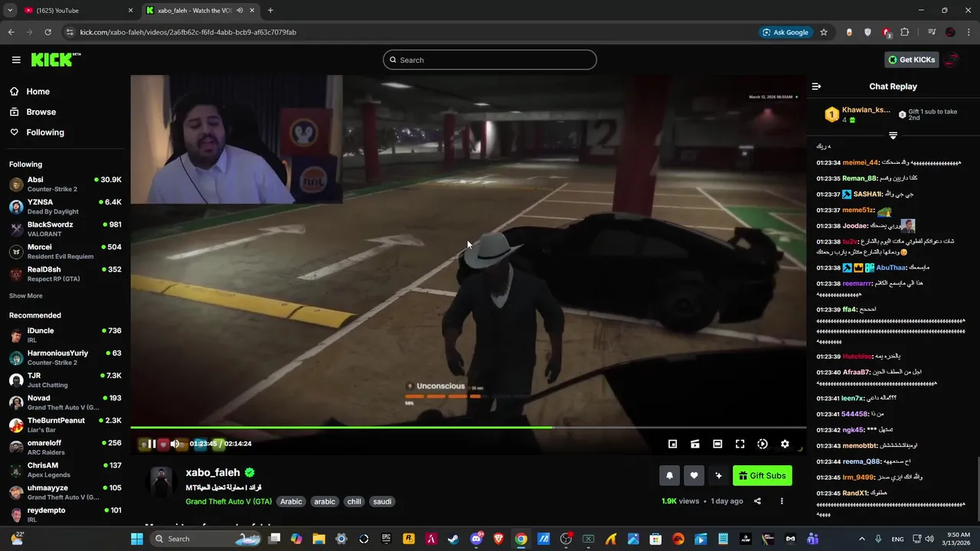980x551 pixels.
Task: Focus the Kick search field
Action: pyautogui.click(x=490, y=60)
